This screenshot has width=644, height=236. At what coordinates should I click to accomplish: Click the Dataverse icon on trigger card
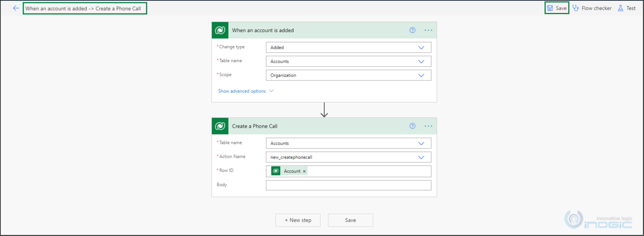220,30
